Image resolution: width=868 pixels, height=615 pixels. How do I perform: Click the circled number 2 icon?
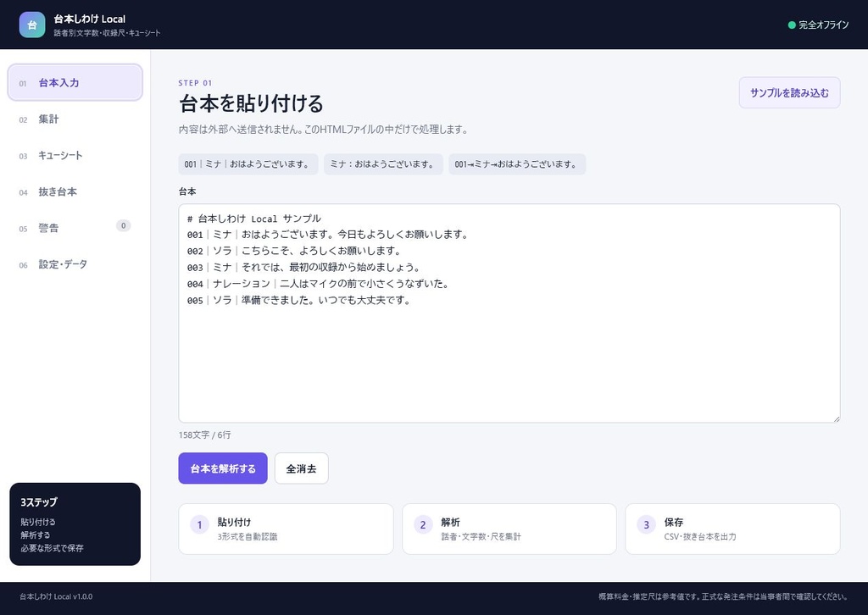click(423, 525)
